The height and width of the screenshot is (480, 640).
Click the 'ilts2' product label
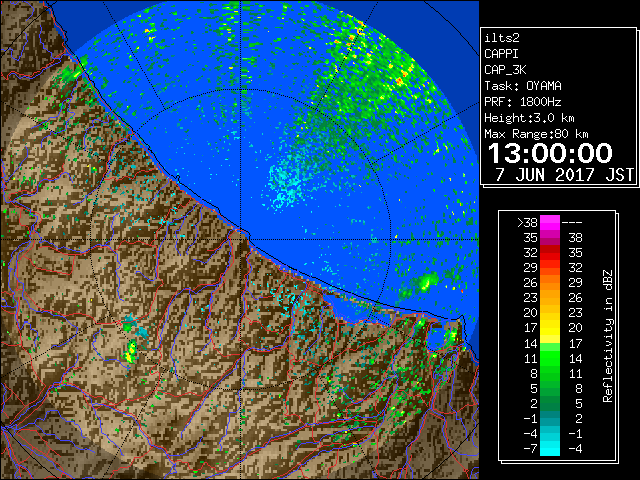[x=502, y=38]
